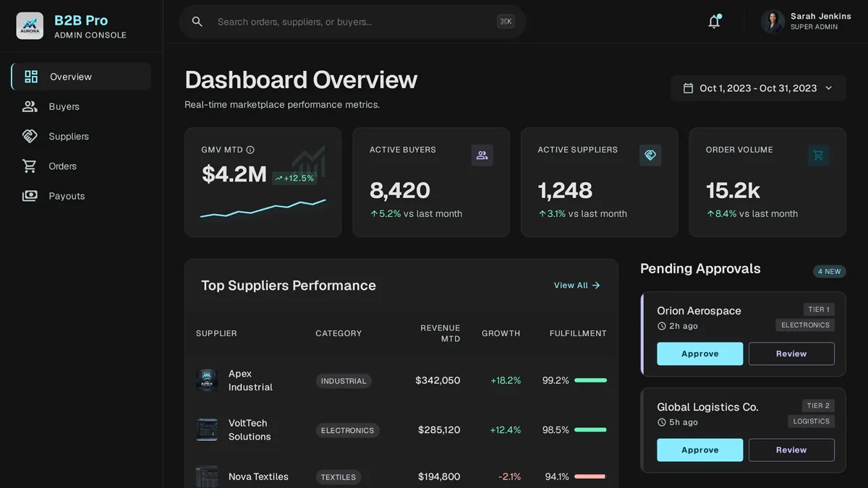This screenshot has width=868, height=488.
Task: Click $342,050 revenue value
Action: 438,380
